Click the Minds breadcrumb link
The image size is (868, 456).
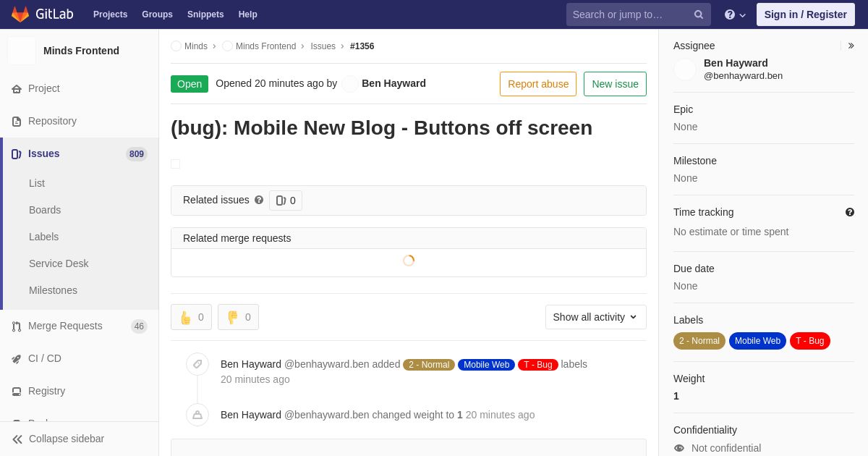(x=196, y=46)
